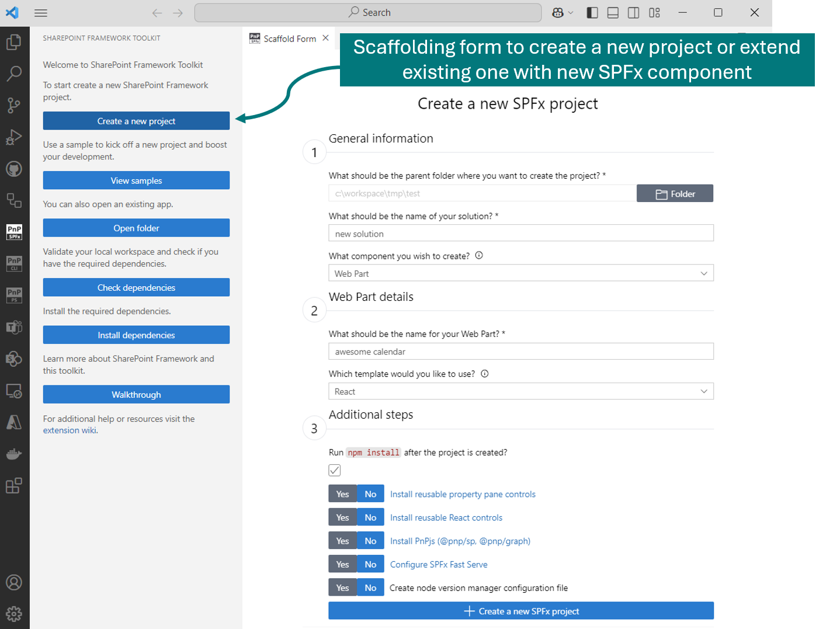Open info icon beside template question
The width and height of the screenshot is (840, 629).
tap(484, 374)
